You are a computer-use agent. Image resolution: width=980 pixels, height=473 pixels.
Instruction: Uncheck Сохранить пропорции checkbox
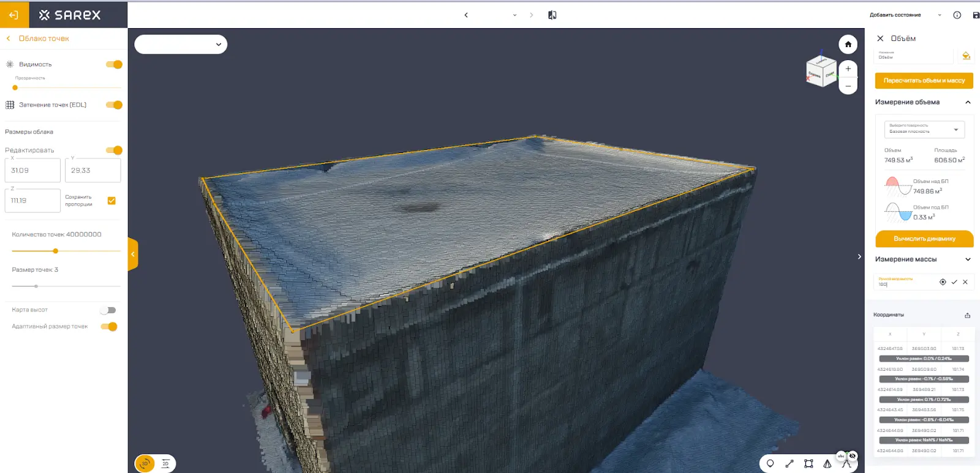[x=111, y=201]
